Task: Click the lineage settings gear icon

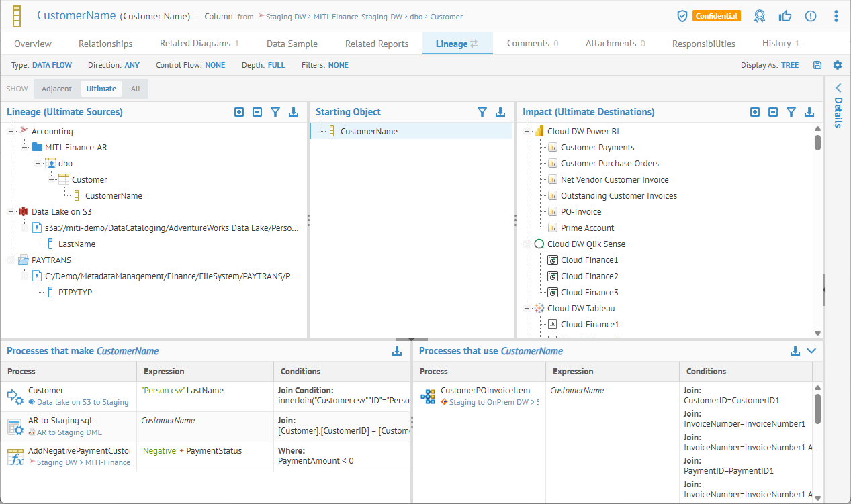Action: (837, 65)
